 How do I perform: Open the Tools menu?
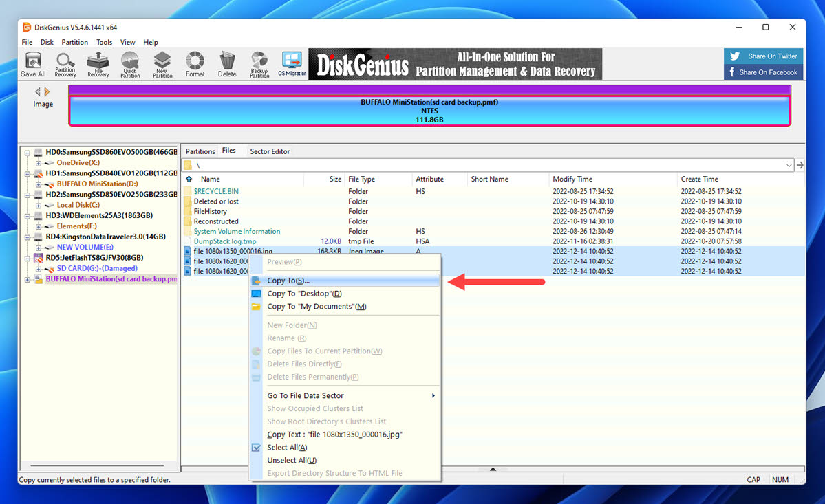click(x=104, y=42)
